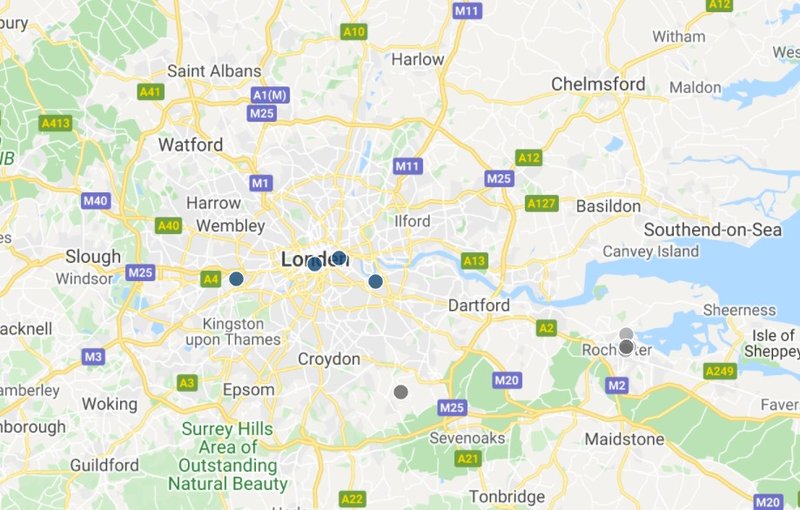Click the M3 motorway shield
This screenshot has height=510, width=800.
[x=93, y=356]
